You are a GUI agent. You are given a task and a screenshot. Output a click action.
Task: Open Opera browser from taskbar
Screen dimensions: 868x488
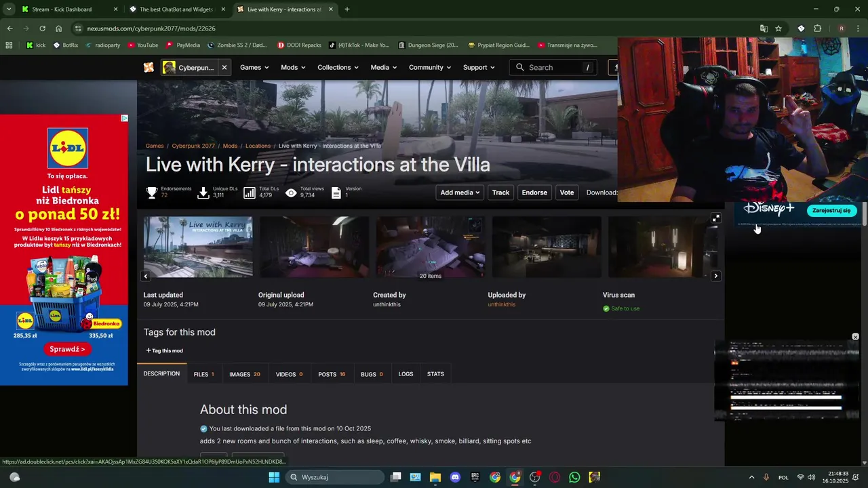pos(555,477)
